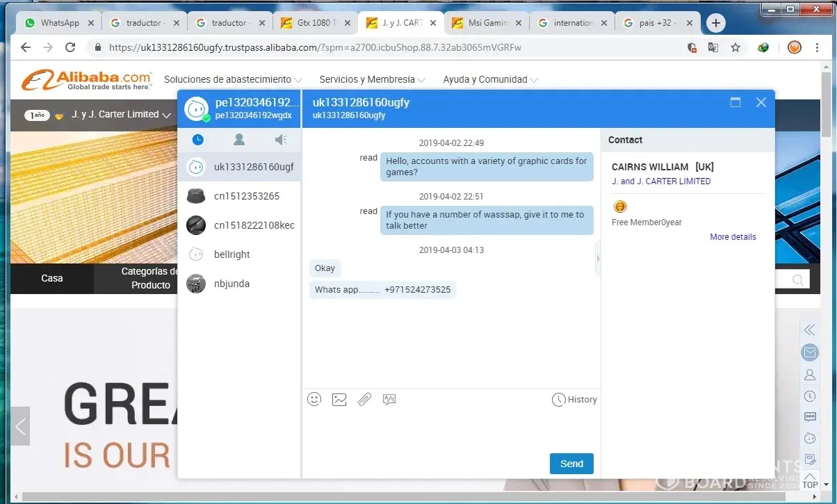The width and height of the screenshot is (837, 504).
Task: Attach a file with the paperclip icon
Action: coord(364,399)
